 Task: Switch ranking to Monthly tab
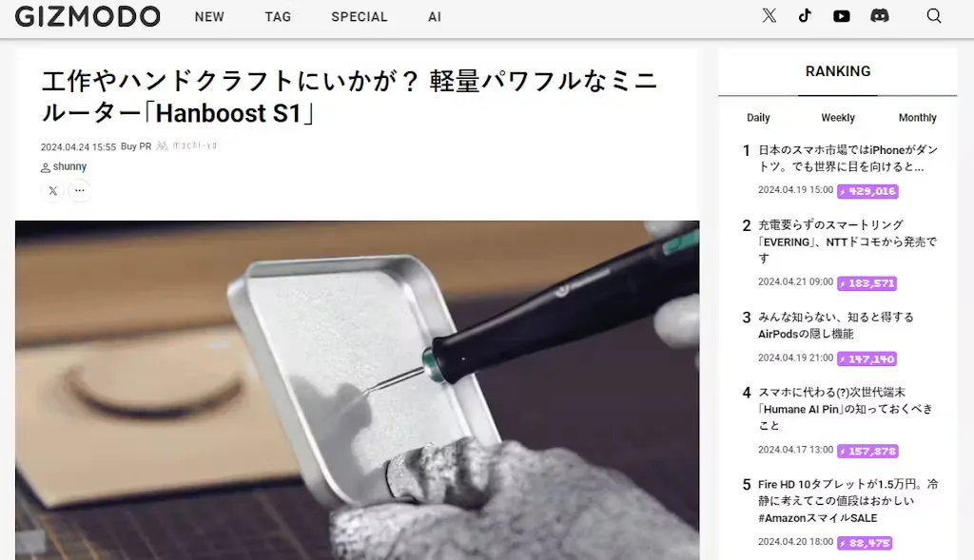(x=917, y=118)
